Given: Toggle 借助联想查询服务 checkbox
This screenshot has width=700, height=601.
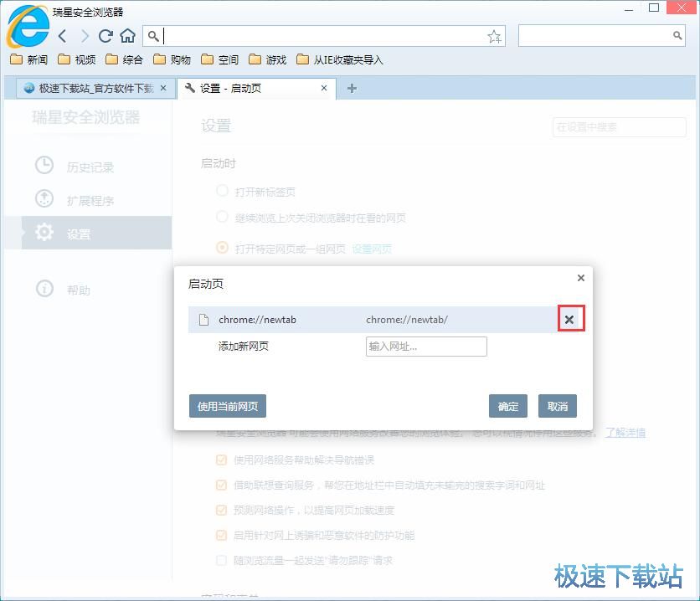Looking at the screenshot, I should (x=221, y=485).
